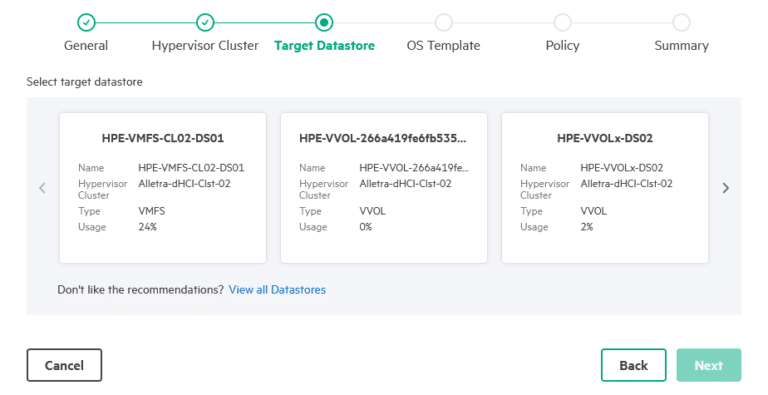This screenshot has width=768, height=395.
Task: Jump to the General step label
Action: pos(86,46)
